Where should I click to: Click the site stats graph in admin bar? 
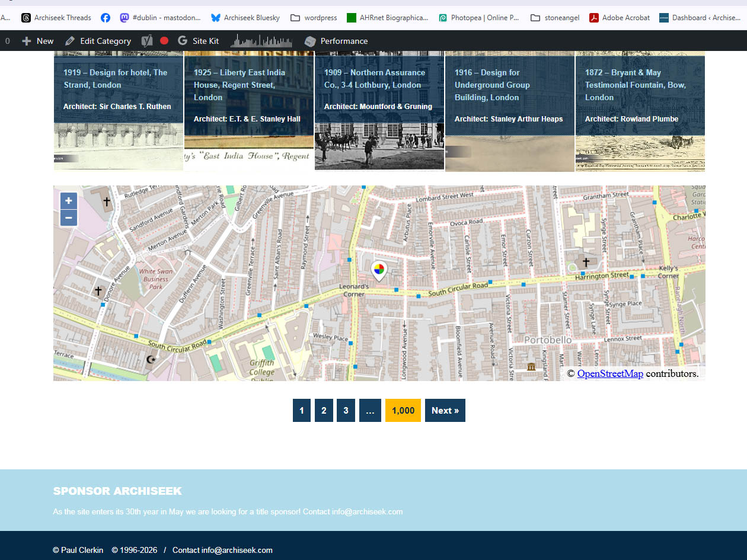click(261, 41)
